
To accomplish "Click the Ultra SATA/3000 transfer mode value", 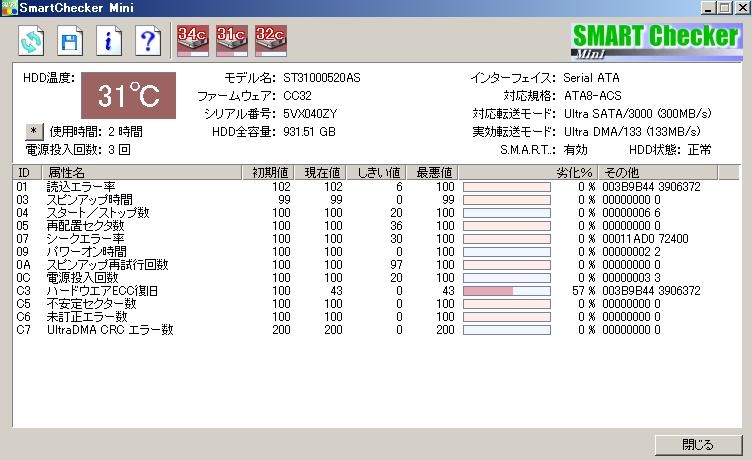I will pyautogui.click(x=637, y=114).
